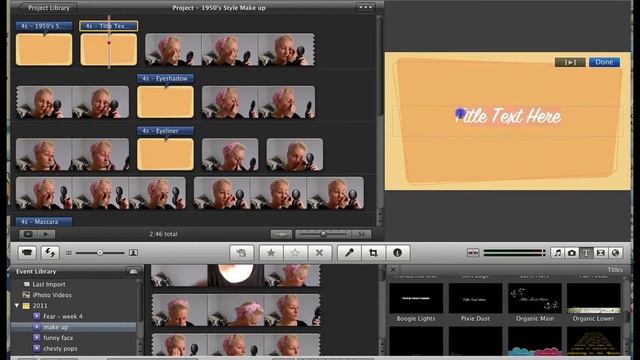Select the '4s - Eyeliner' title bar
Image resolution: width=640 pixels, height=360 pixels.
coord(165,131)
